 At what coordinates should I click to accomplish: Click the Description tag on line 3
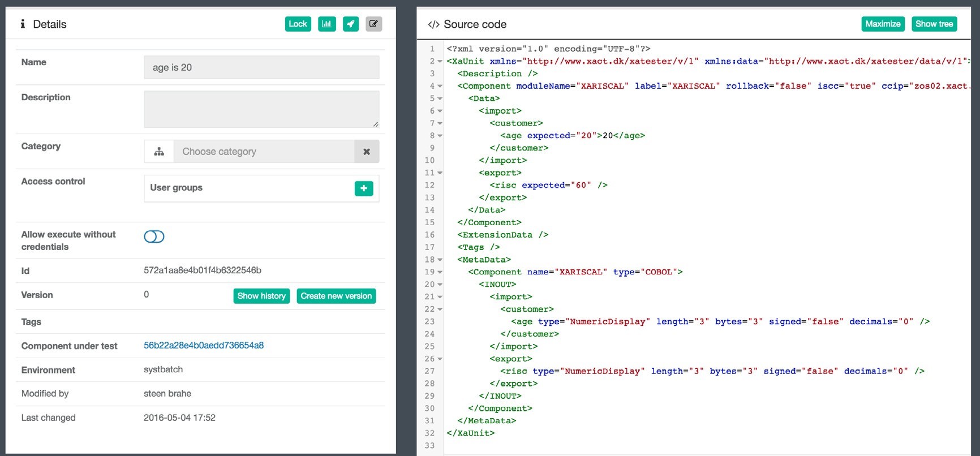[497, 74]
